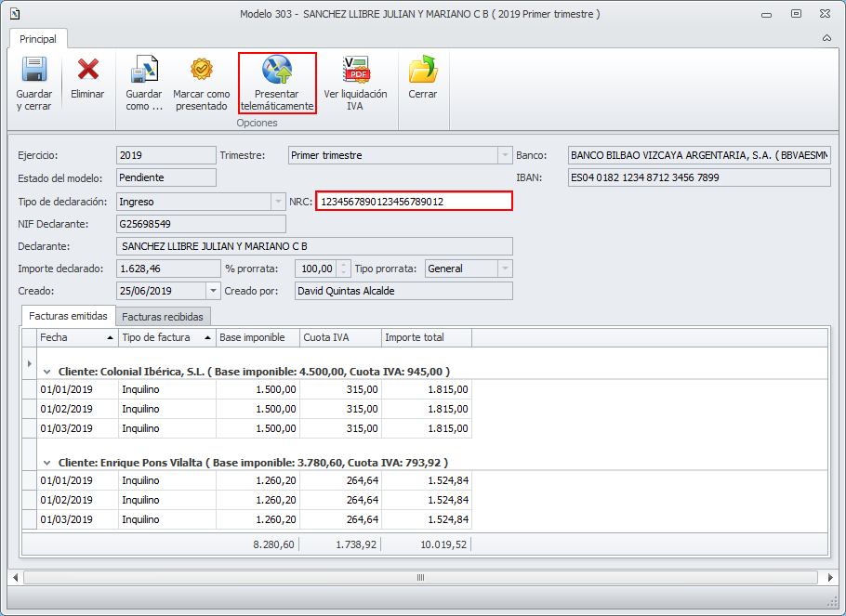Image resolution: width=846 pixels, height=616 pixels.
Task: Collapse the Colonial Ibérica, S.L. client group
Action: (x=46, y=372)
